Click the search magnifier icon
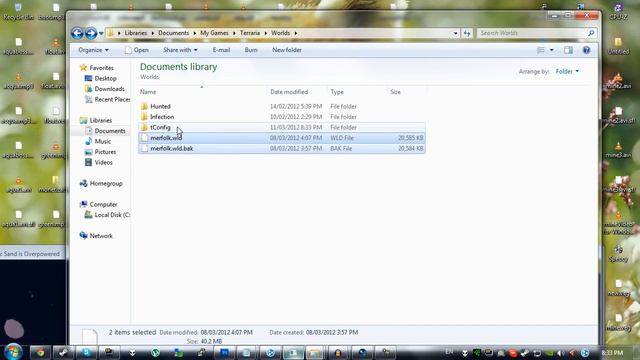This screenshot has height=360, width=640. [x=591, y=33]
